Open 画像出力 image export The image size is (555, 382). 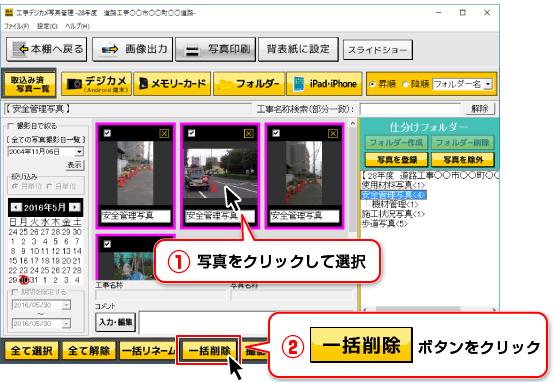[x=132, y=49]
